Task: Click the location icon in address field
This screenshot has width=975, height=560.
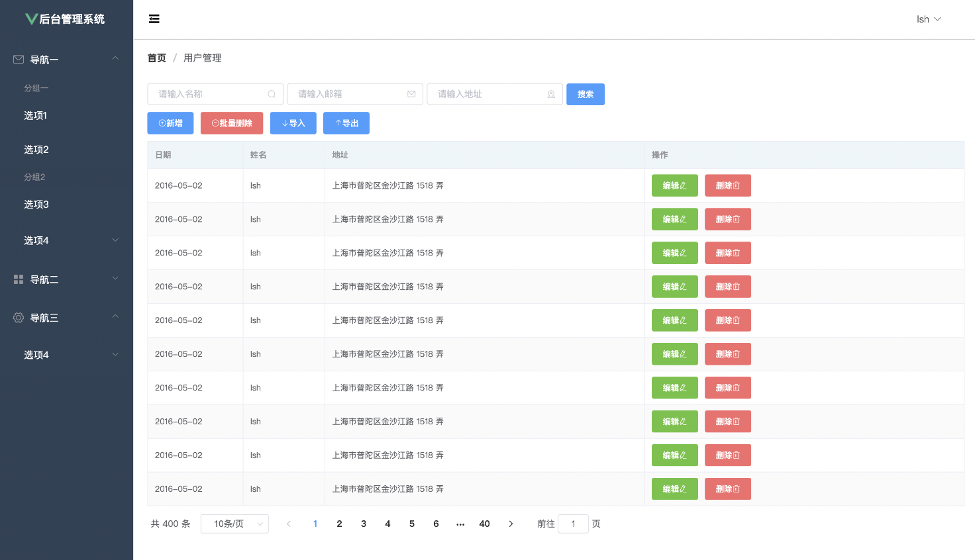Action: (x=551, y=94)
